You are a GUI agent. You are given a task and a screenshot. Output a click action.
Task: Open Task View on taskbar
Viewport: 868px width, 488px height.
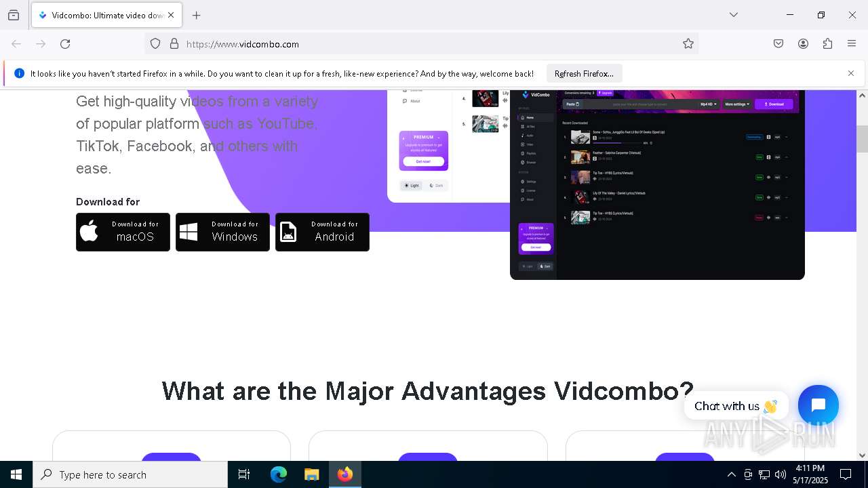pos(244,474)
